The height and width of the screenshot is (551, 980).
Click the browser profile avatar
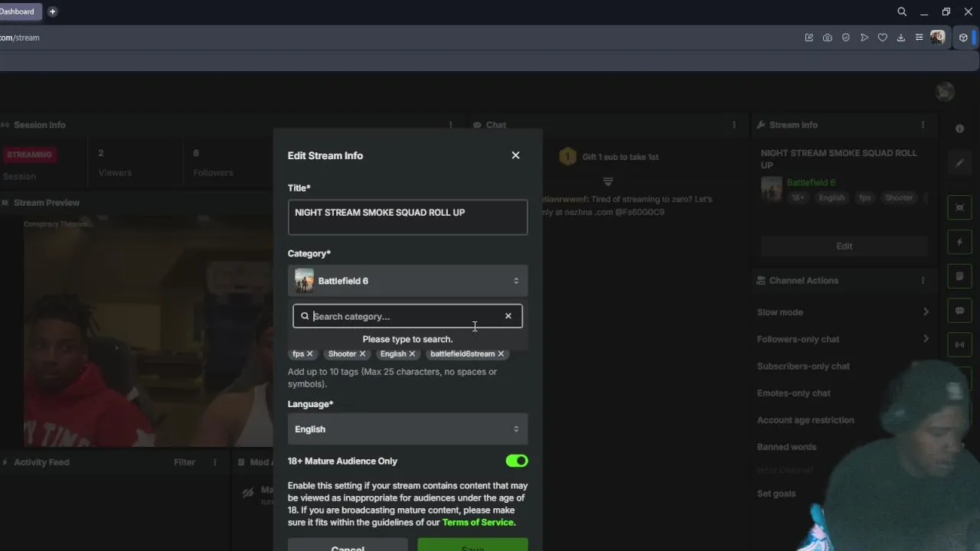938,37
